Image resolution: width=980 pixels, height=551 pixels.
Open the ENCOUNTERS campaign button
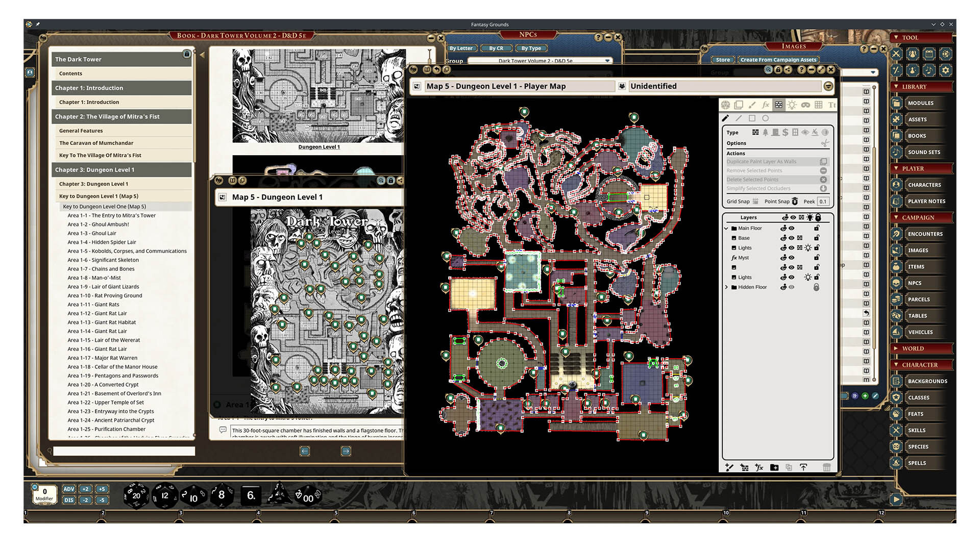925,234
